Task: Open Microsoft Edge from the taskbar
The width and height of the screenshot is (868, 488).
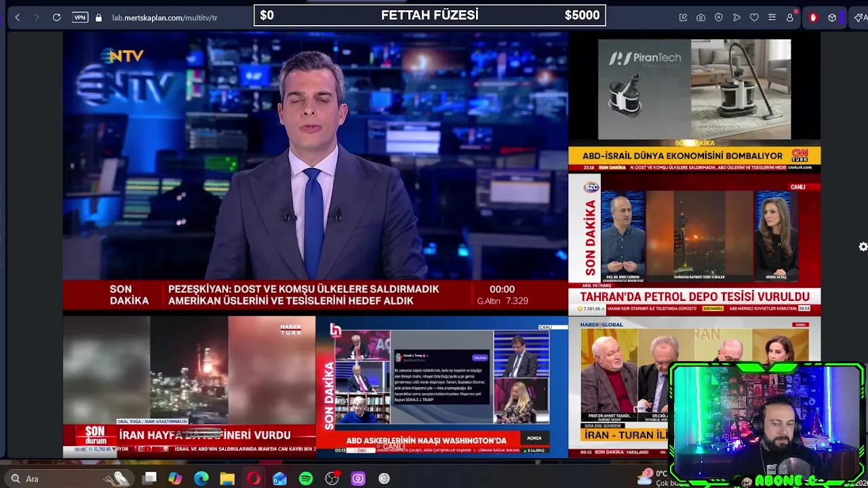Action: click(201, 479)
